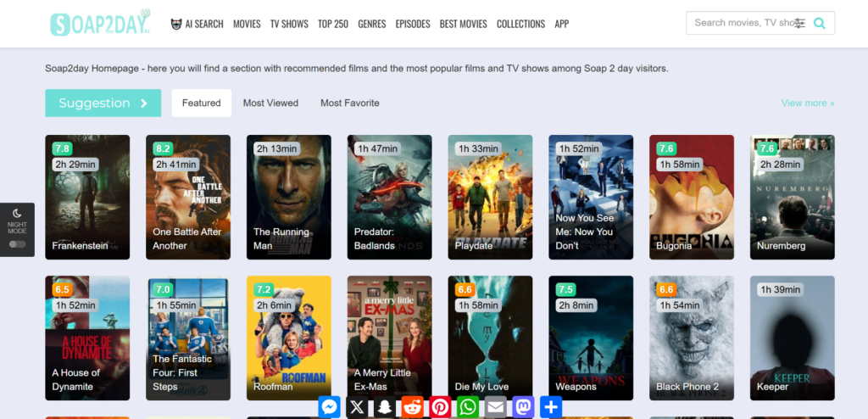Screen dimensions: 868x419
Task: Open Keeper movie poster
Action: [793, 338]
